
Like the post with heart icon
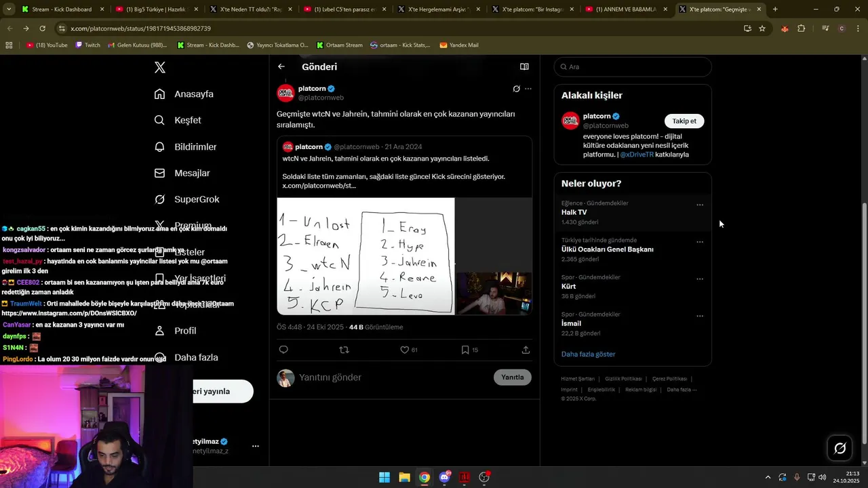click(x=404, y=350)
